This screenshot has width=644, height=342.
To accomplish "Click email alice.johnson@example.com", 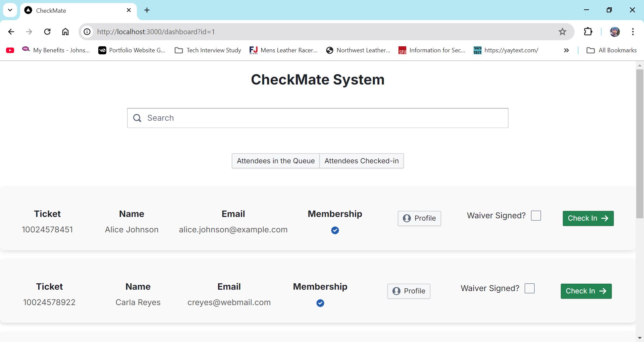I will point(233,230).
